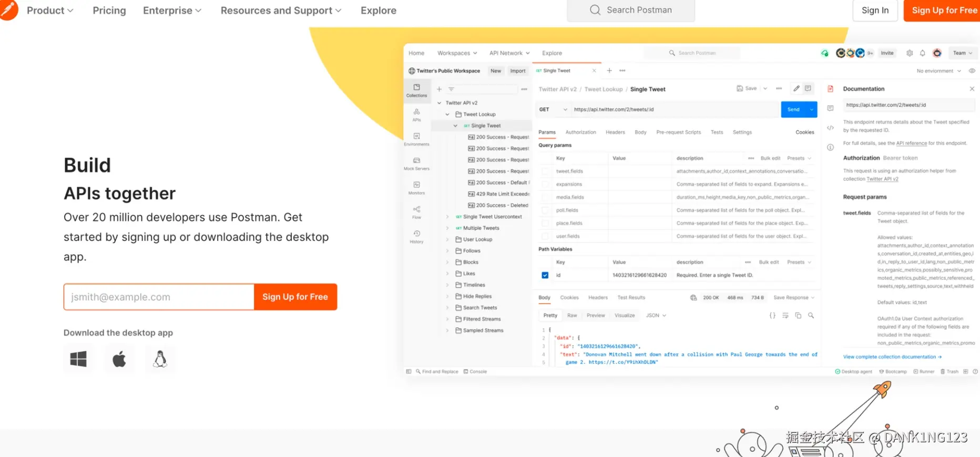Click the blue Send button
980x457 pixels.
pyautogui.click(x=793, y=109)
